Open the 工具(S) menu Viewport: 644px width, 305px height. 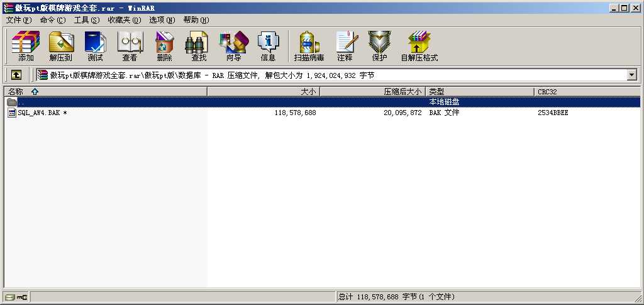click(87, 20)
